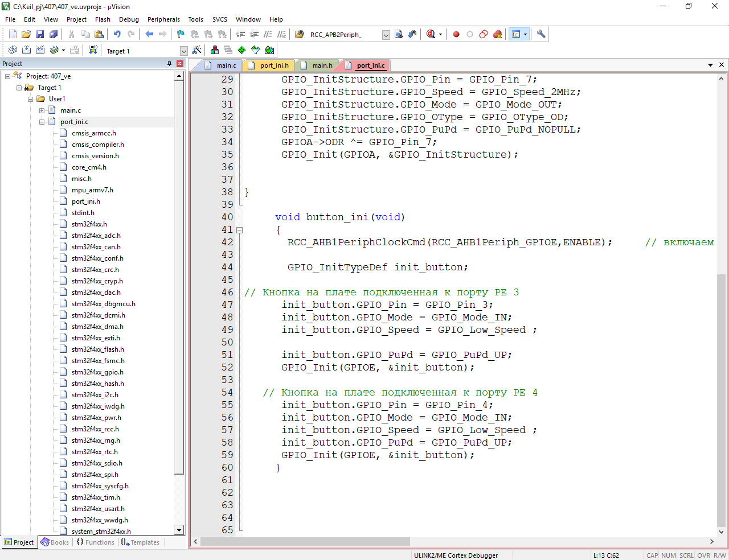This screenshot has width=729, height=560.
Task: Click the editor vertical scrollbar thumb
Action: [x=722, y=400]
